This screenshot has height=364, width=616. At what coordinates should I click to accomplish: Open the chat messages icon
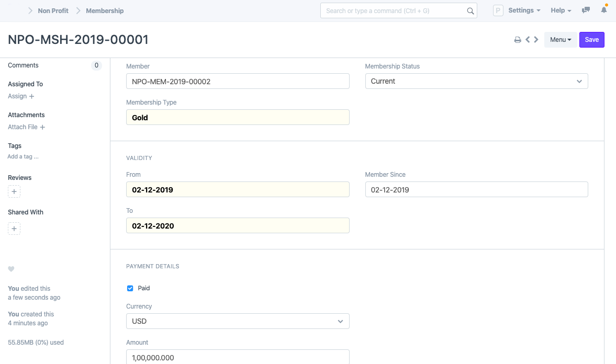pos(586,10)
